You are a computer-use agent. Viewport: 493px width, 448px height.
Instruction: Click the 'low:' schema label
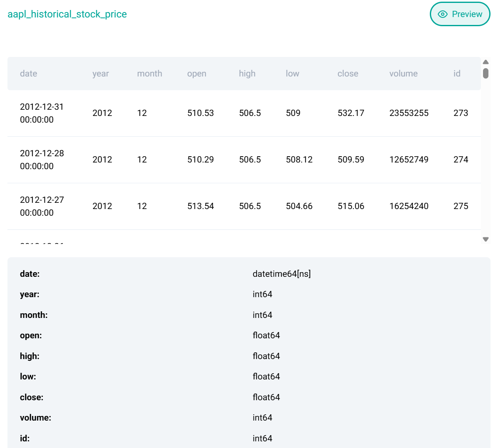coord(28,377)
